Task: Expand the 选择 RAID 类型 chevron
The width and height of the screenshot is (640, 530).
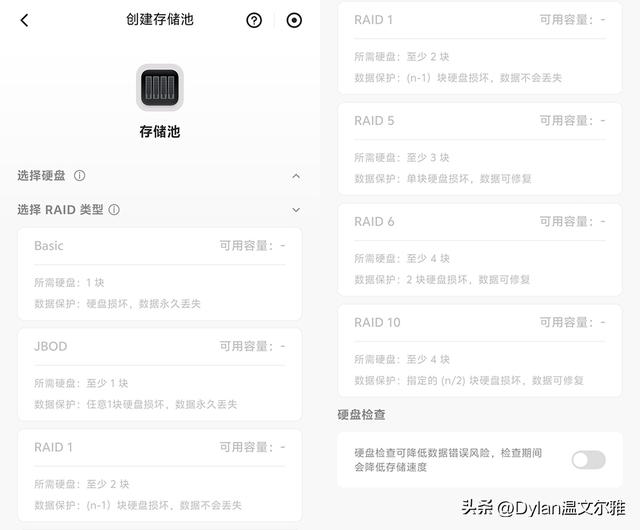Action: [x=296, y=210]
